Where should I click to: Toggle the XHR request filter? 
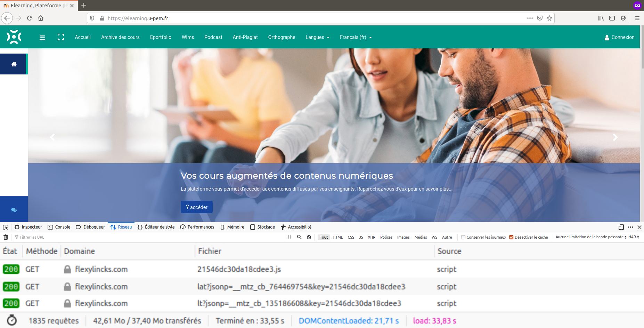tap(372, 237)
